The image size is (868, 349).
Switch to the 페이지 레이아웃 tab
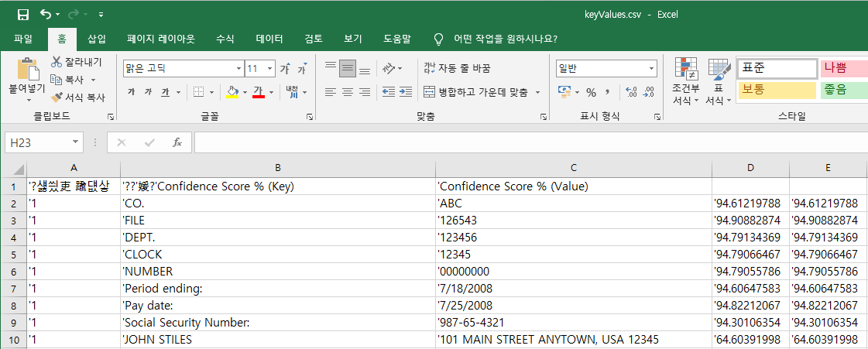tap(161, 39)
